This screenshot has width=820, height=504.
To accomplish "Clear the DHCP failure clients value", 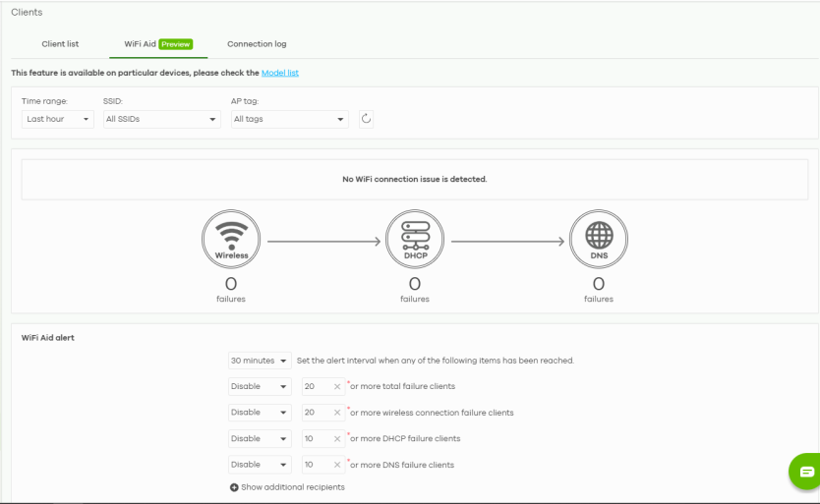I will pos(337,438).
